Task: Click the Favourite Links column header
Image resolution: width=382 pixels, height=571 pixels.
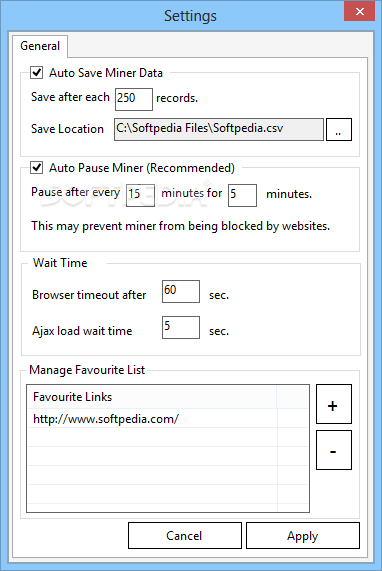Action: tap(152, 397)
